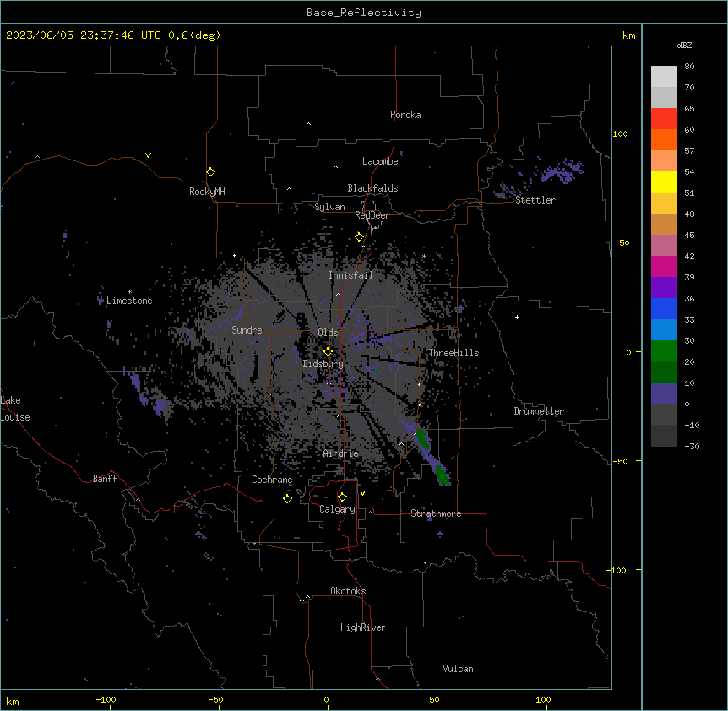This screenshot has width=728, height=711.
Task: Select the asterisk marker above Limestone
Action: point(129,292)
